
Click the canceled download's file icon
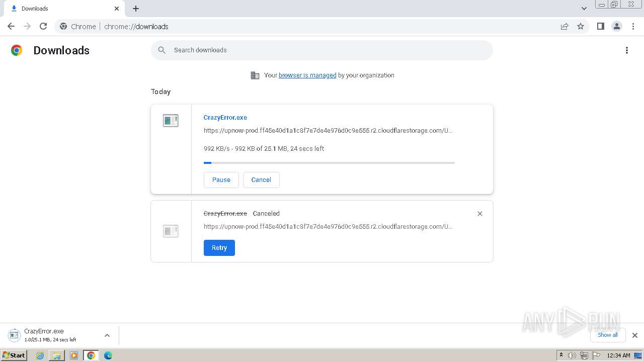(171, 231)
